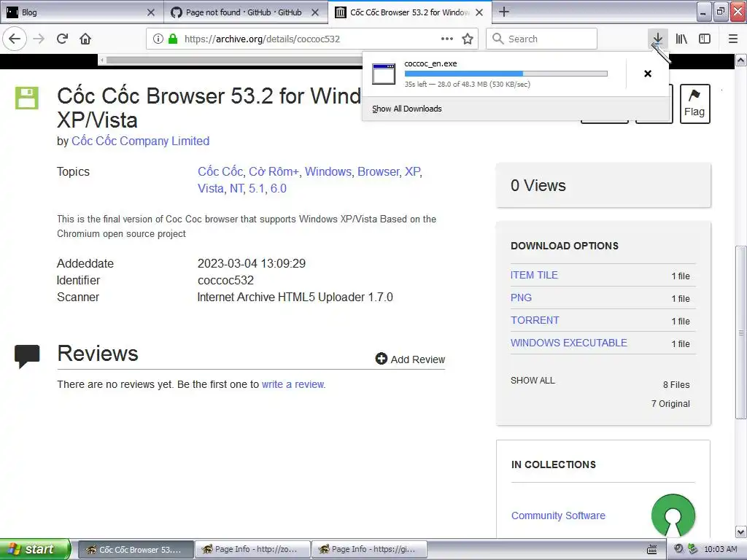Click the forward navigation arrow
Image resolution: width=747 pixels, height=560 pixels.
pos(39,39)
